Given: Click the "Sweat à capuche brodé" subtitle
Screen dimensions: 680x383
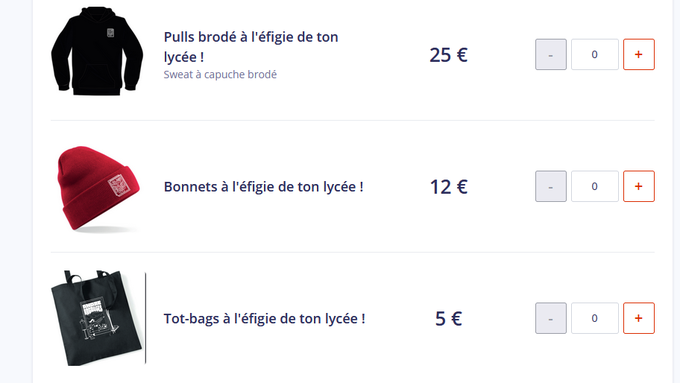Looking at the screenshot, I should click(220, 75).
